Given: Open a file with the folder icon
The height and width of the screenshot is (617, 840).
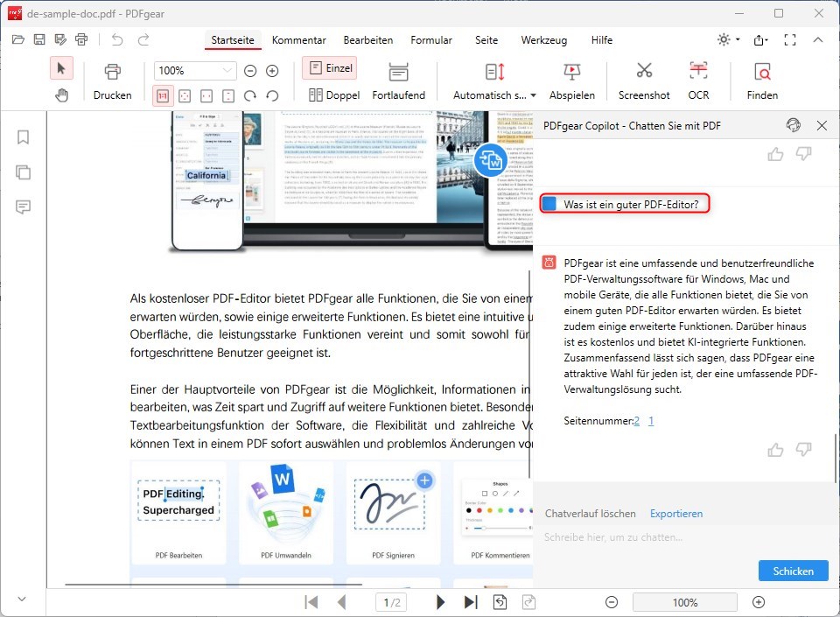Looking at the screenshot, I should (18, 39).
